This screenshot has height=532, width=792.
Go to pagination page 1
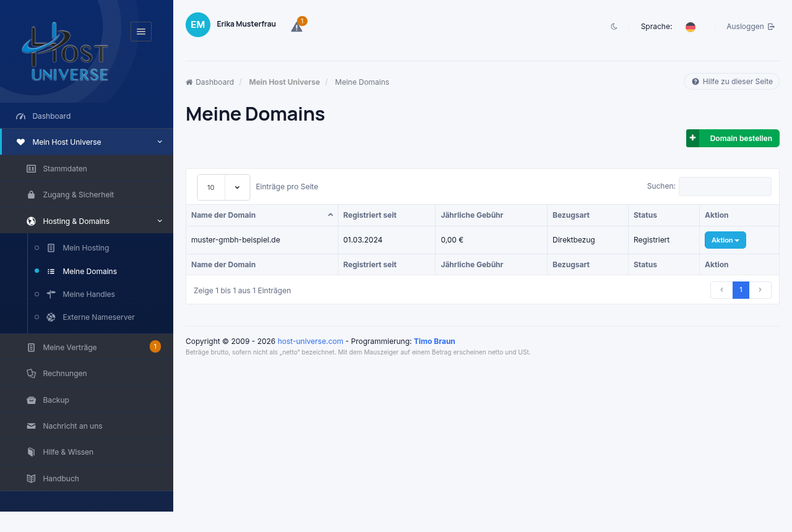coord(741,290)
